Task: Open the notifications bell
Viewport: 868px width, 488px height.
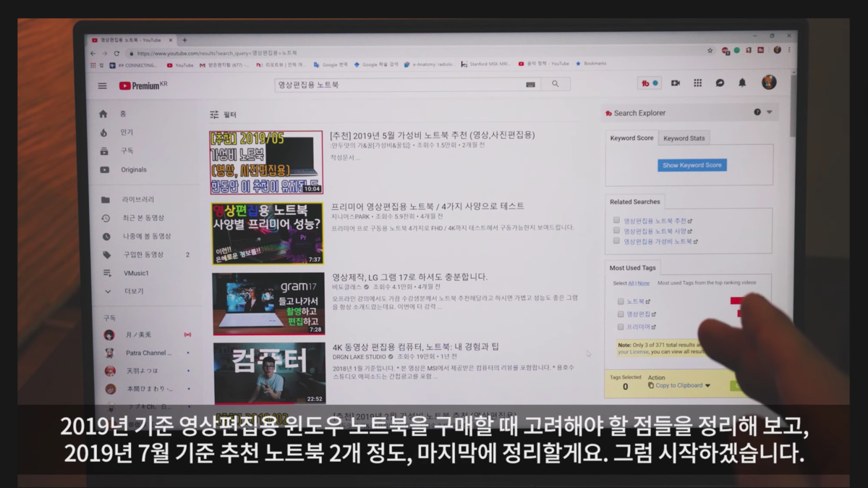Action: point(742,83)
